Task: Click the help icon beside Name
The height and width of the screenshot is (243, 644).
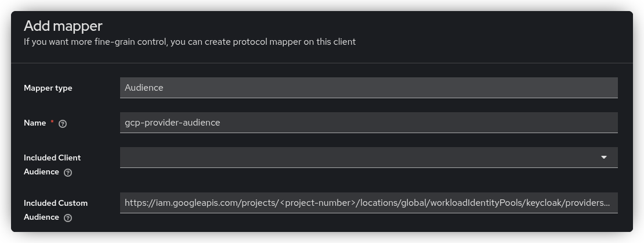Action: (x=63, y=123)
